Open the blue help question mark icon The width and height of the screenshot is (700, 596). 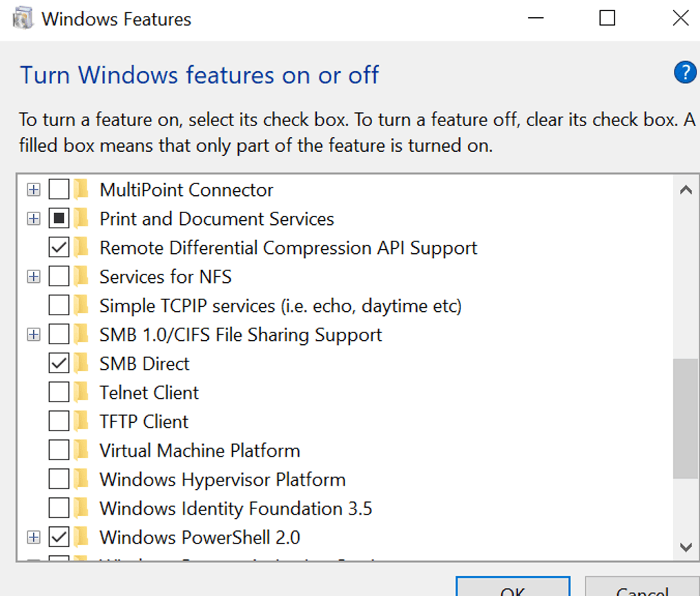pyautogui.click(x=685, y=72)
